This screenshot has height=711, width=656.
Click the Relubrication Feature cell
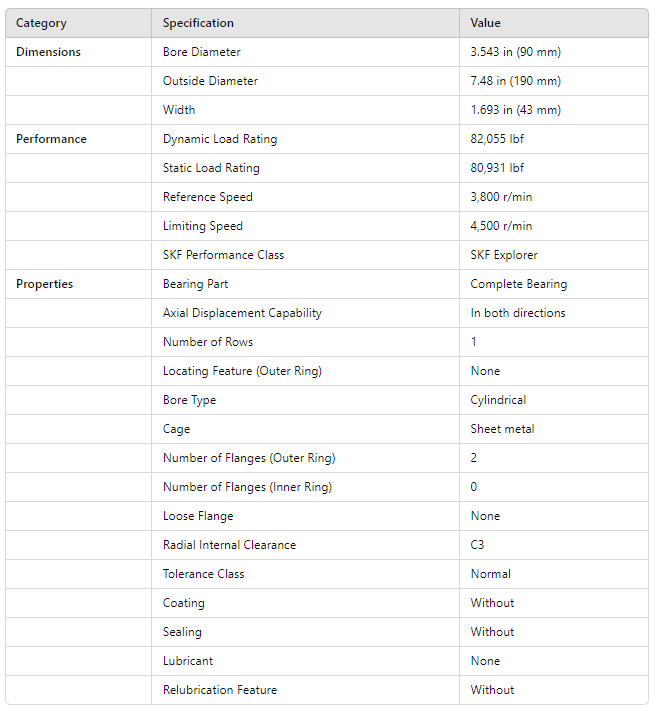(x=220, y=690)
